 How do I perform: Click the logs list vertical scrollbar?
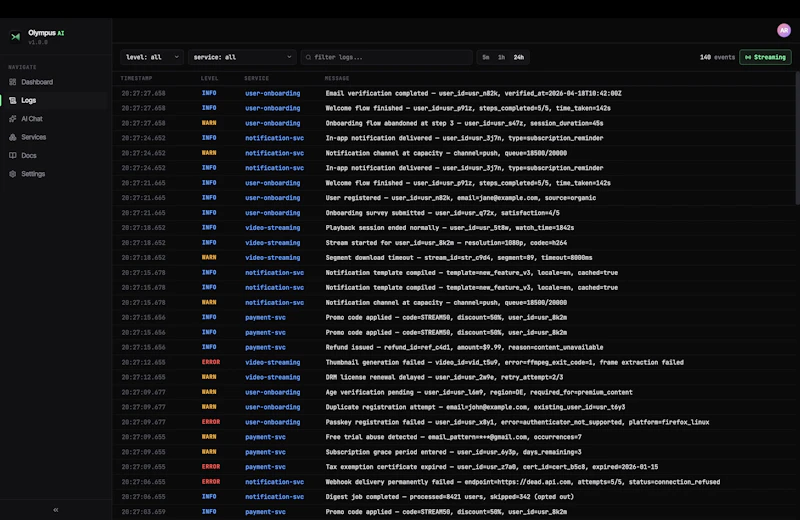(797, 138)
